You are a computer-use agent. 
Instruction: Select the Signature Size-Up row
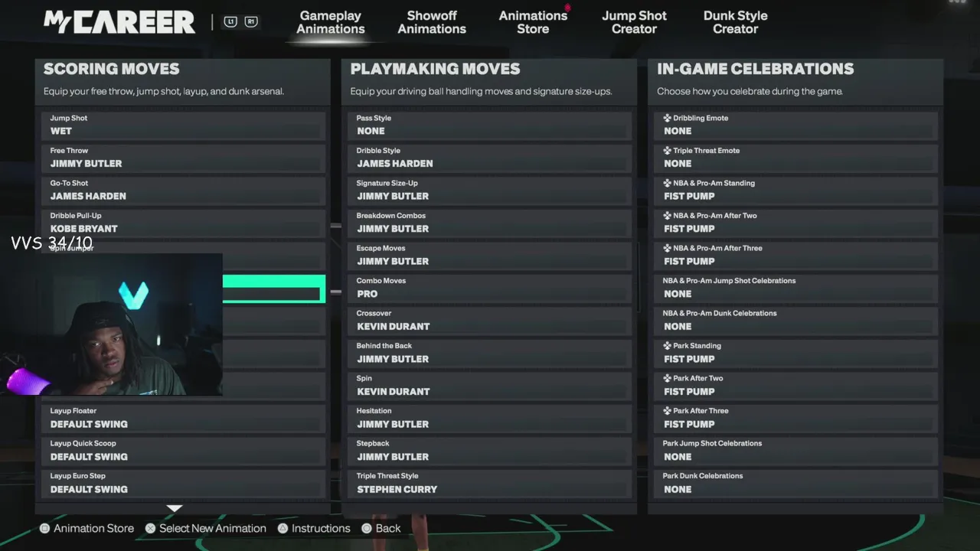490,191
